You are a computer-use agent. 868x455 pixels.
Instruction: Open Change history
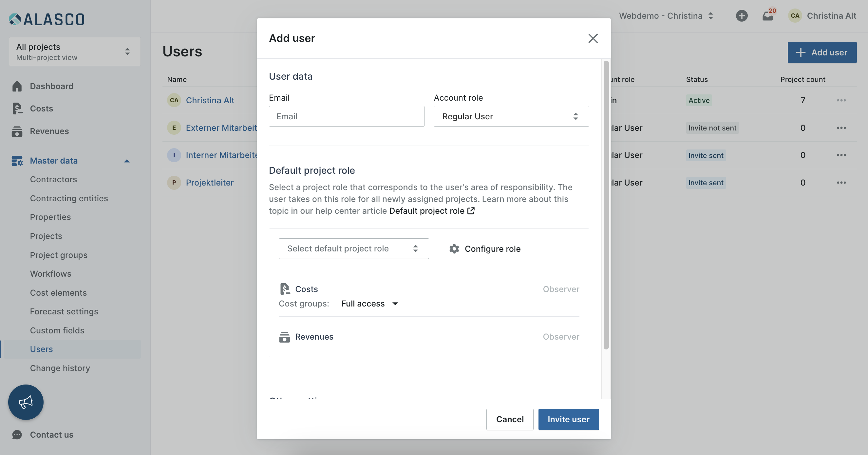[60, 368]
